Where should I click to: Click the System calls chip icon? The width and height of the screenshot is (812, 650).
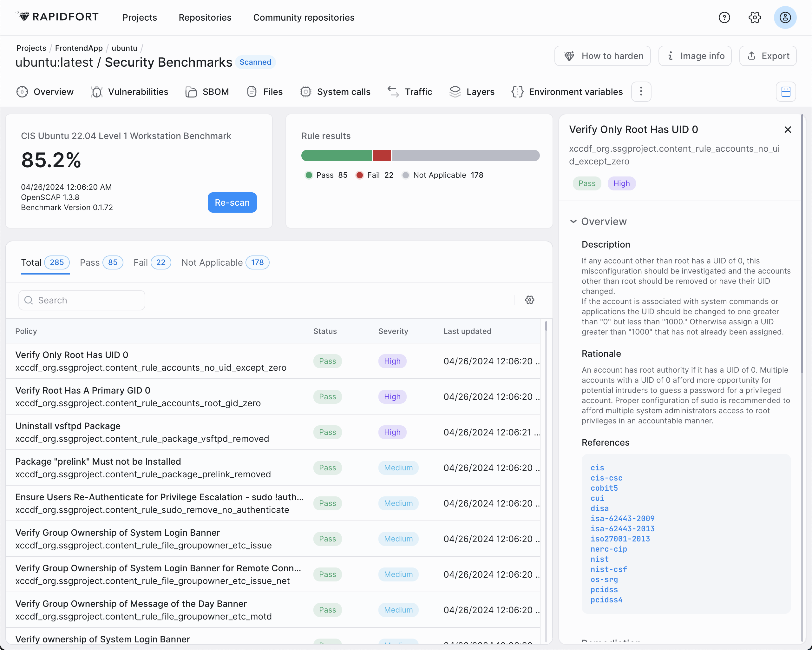[306, 92]
